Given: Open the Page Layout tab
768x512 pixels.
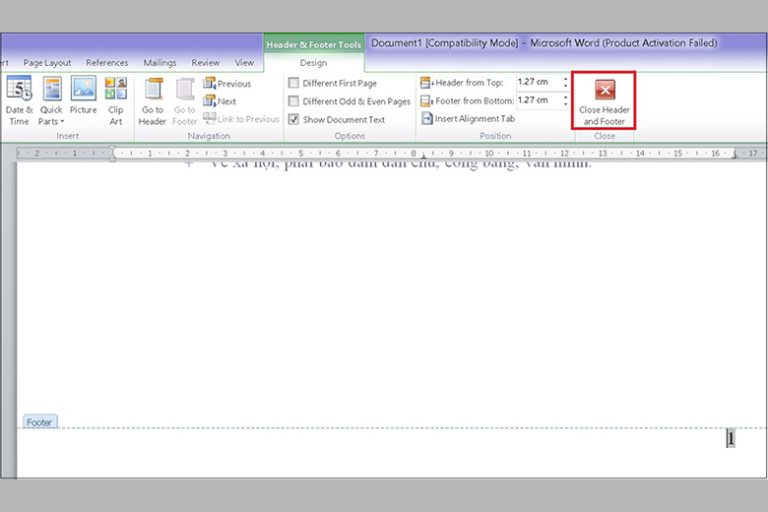Looking at the screenshot, I should pos(48,62).
